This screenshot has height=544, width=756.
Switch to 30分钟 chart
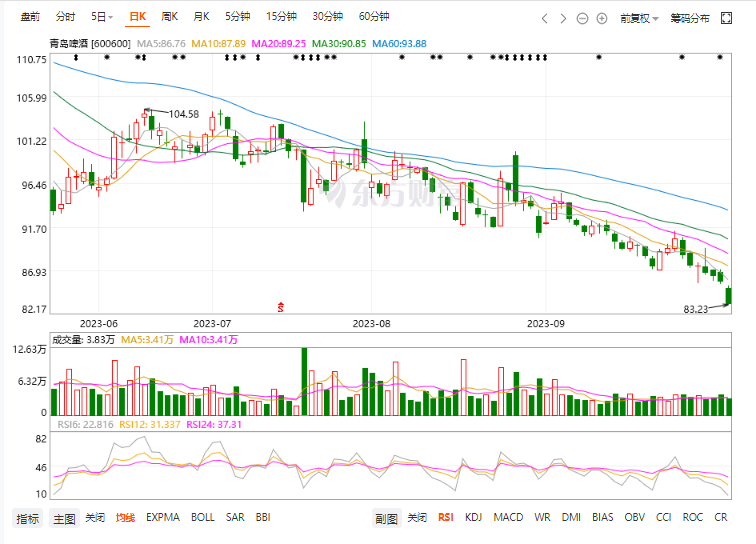point(327,17)
